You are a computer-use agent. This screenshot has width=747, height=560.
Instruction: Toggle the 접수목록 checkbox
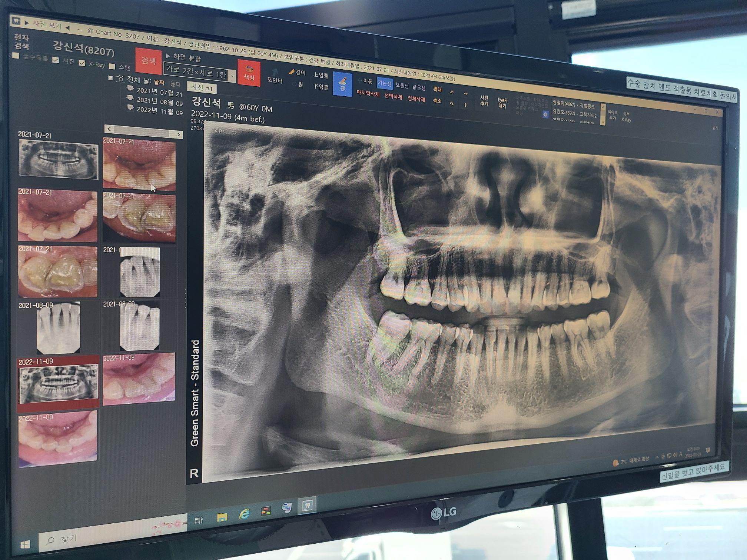coord(15,56)
